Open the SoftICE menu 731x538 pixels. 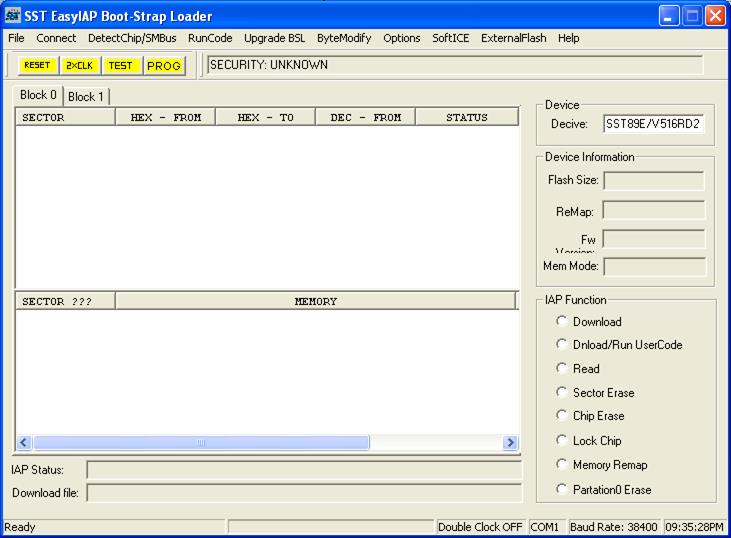(450, 38)
